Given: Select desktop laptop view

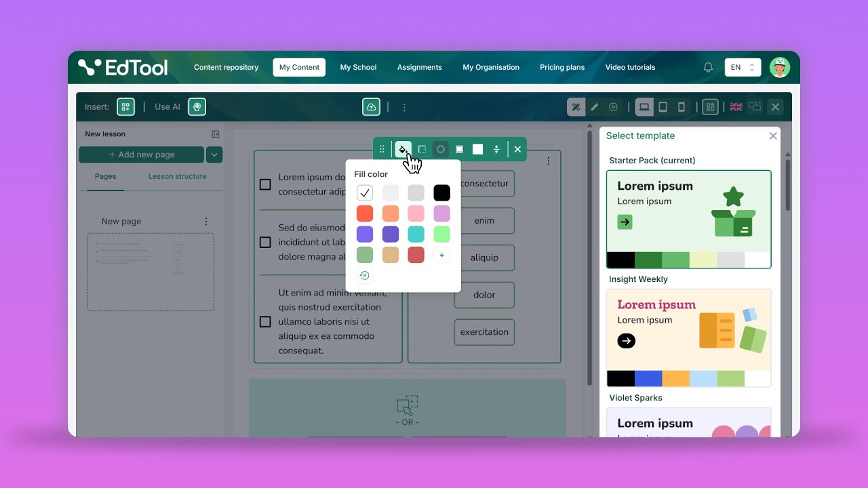Looking at the screenshot, I should (644, 106).
